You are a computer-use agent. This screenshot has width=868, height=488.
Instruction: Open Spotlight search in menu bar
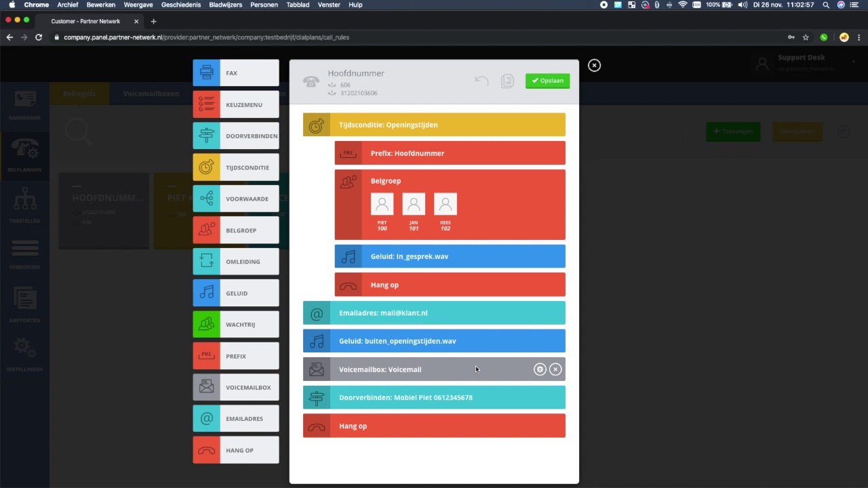point(826,5)
